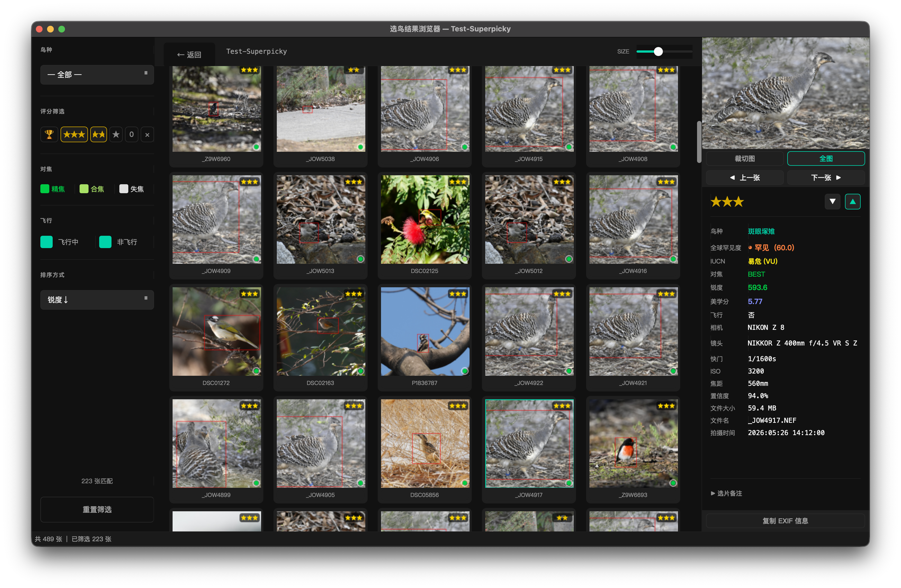901x588 pixels.
Task: Go to previous photo with 上一张
Action: pyautogui.click(x=745, y=178)
